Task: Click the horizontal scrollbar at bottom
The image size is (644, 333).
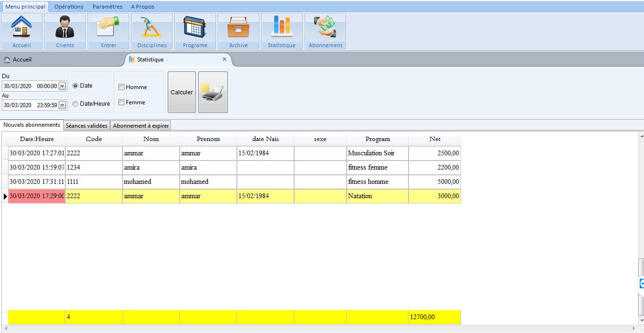Action: pos(319,329)
